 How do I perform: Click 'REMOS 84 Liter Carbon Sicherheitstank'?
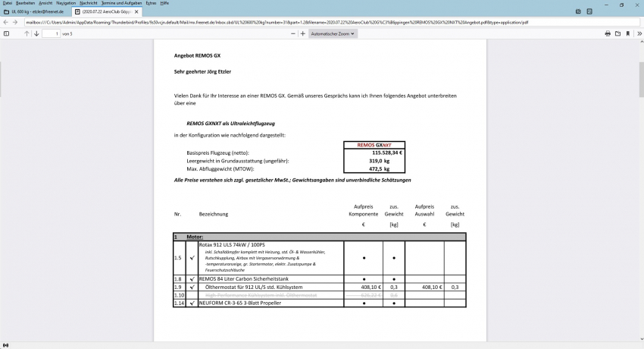243,278
